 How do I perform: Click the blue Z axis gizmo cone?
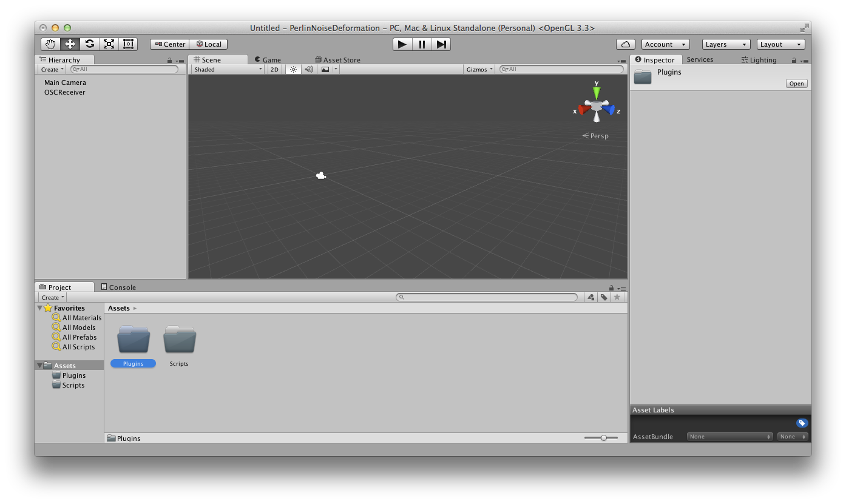click(609, 110)
